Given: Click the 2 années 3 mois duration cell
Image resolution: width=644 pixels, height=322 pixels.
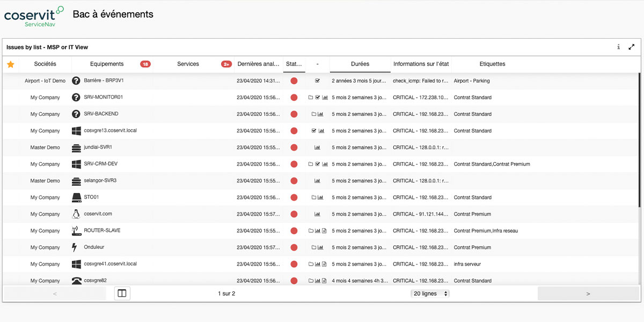Looking at the screenshot, I should tap(359, 81).
